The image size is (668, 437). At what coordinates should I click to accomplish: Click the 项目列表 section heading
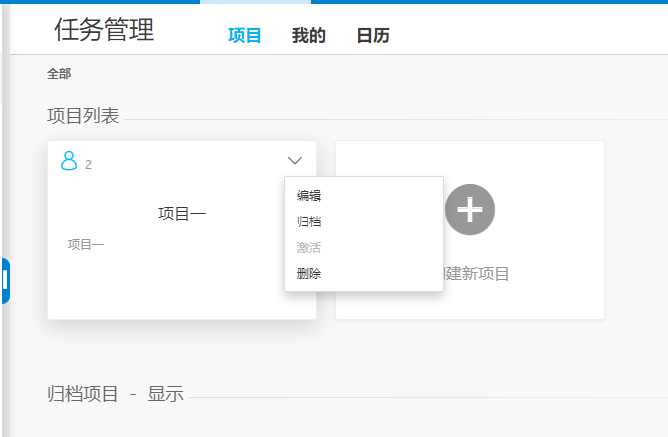pyautogui.click(x=83, y=116)
